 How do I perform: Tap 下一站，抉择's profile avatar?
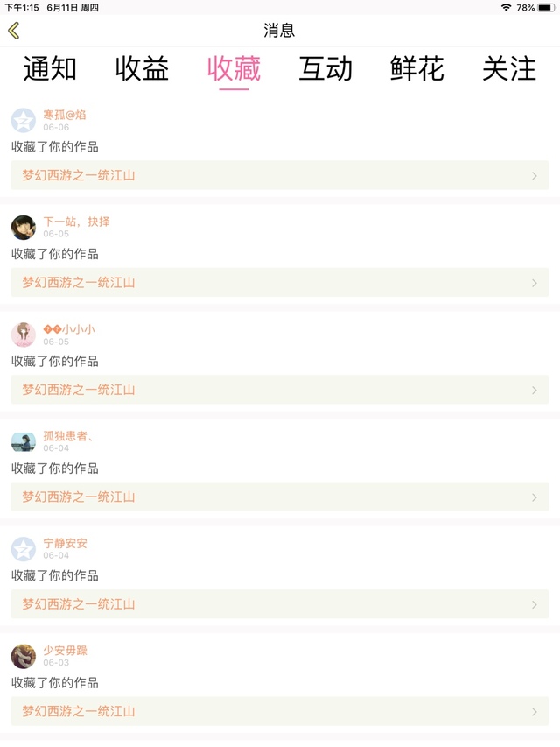click(24, 228)
